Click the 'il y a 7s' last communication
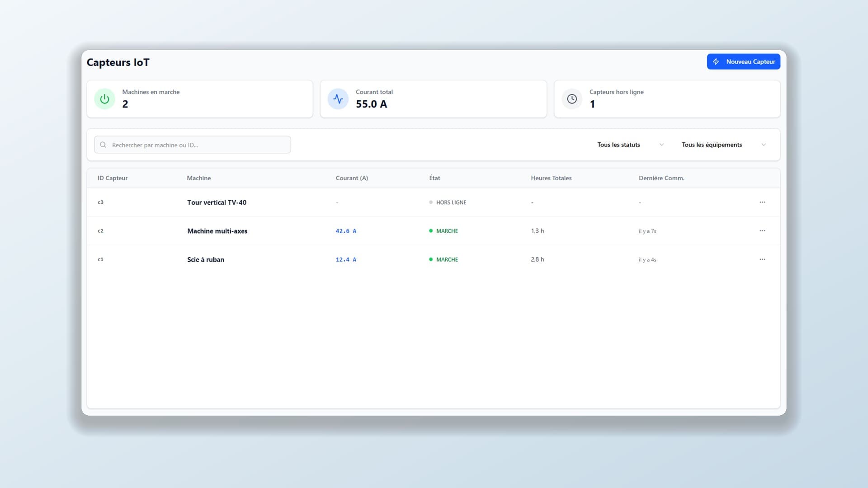Screen dimensions: 868x488 click(647, 231)
